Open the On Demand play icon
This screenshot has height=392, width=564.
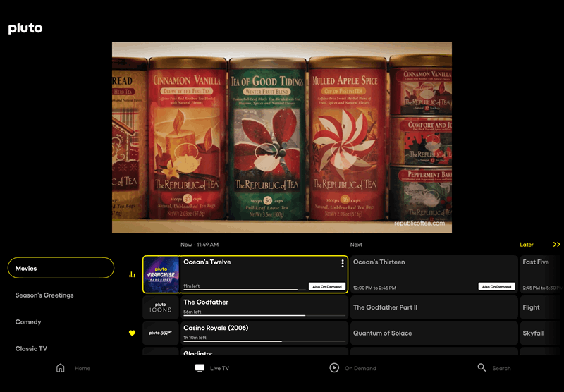[334, 368]
